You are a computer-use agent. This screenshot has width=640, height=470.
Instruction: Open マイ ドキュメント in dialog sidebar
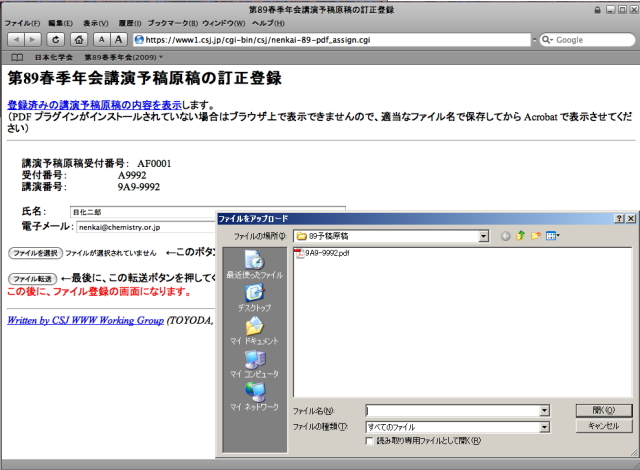coord(255,331)
